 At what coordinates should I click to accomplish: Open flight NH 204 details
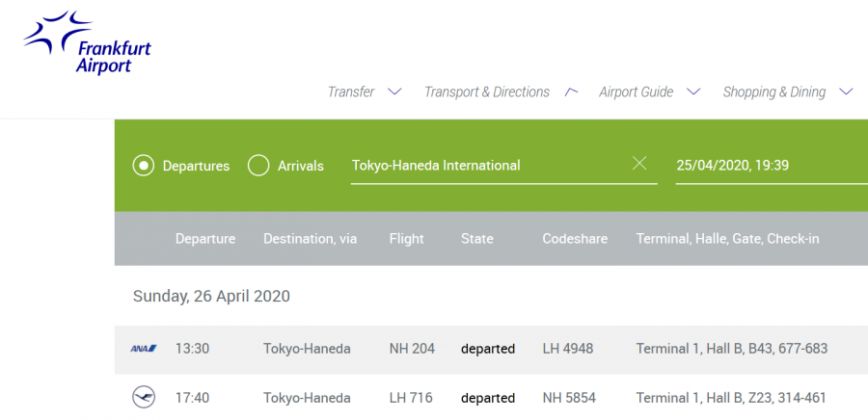coord(412,349)
